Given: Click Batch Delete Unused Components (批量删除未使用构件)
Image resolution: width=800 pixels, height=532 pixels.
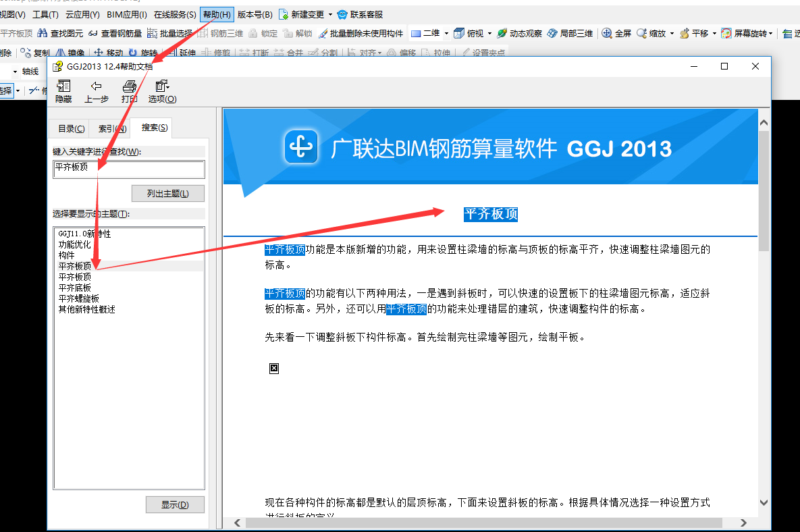Looking at the screenshot, I should [361, 33].
